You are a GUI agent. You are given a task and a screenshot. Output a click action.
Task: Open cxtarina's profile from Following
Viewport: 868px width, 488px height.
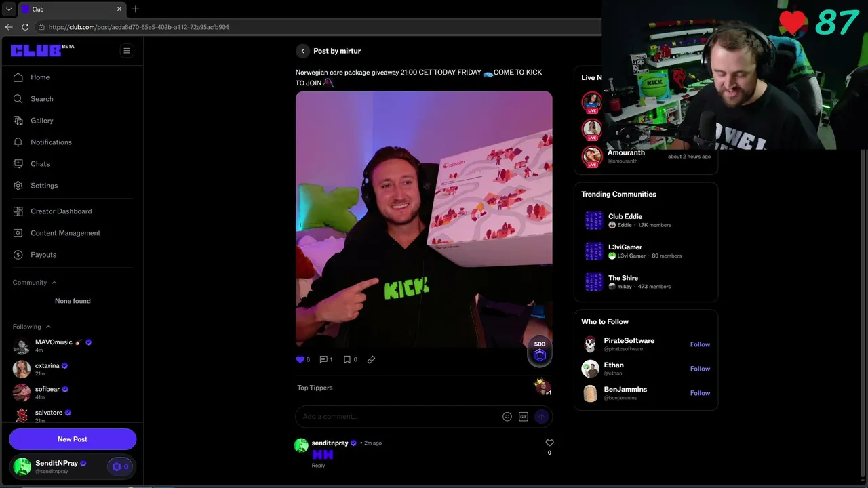coord(47,369)
